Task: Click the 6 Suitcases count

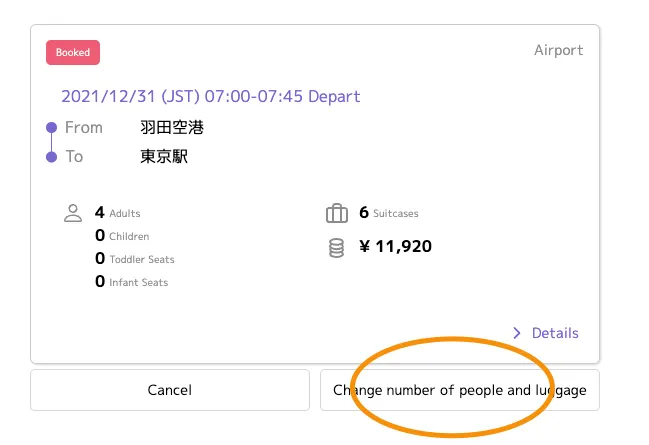Action: [x=364, y=212]
